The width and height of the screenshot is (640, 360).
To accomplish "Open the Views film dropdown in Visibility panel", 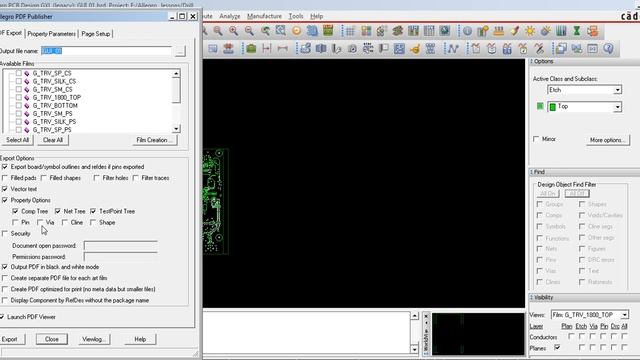I will pos(624,315).
